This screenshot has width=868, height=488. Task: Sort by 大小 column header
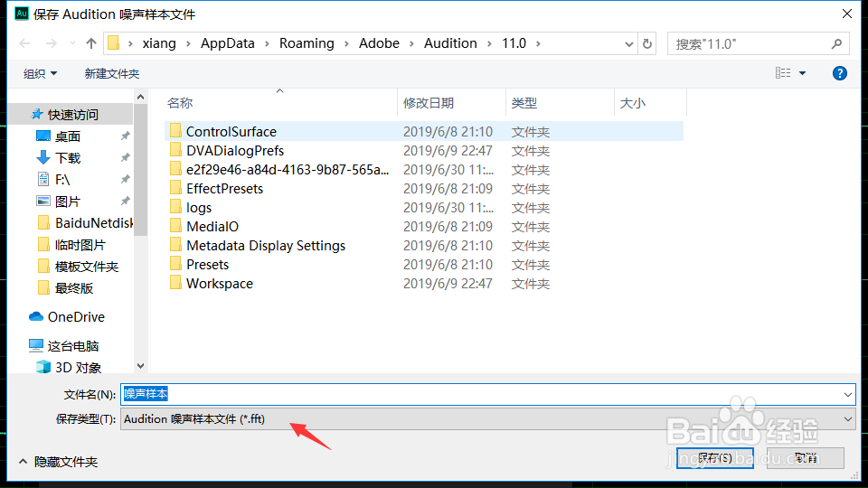coord(633,103)
